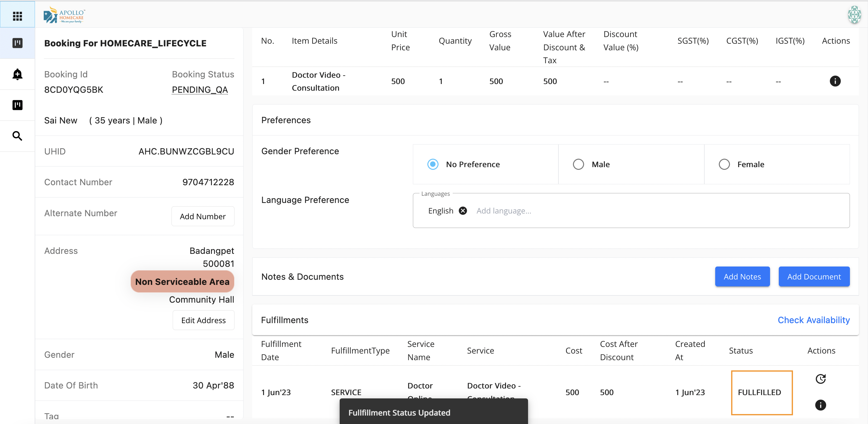This screenshot has height=424, width=868.
Task: Click the Add Notes button
Action: 742,276
